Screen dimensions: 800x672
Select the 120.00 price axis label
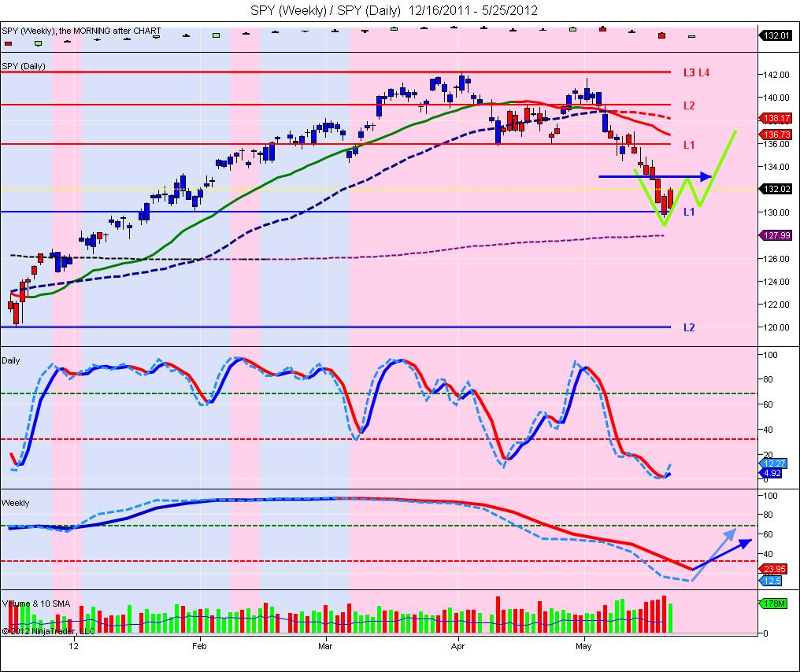tap(776, 327)
